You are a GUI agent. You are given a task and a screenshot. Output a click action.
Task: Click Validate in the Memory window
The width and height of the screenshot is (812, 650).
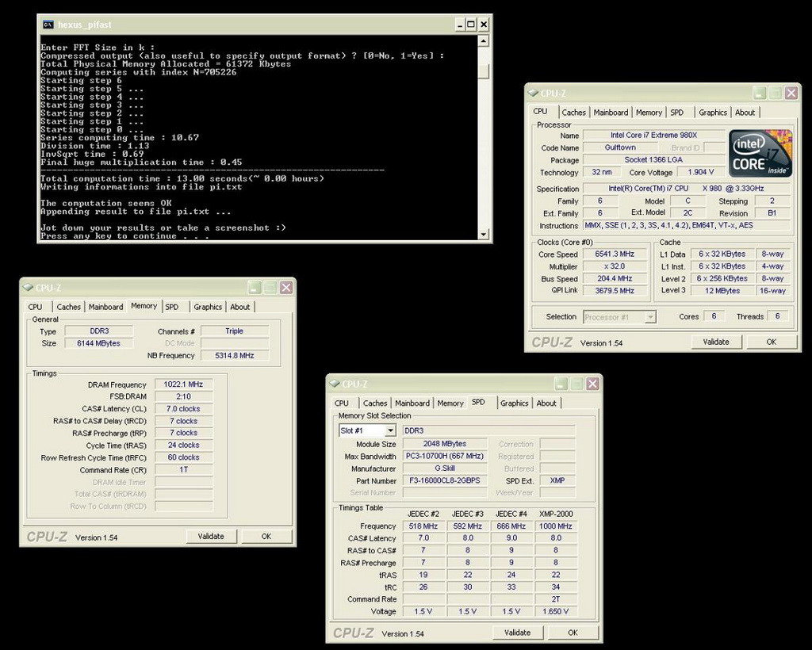click(211, 537)
